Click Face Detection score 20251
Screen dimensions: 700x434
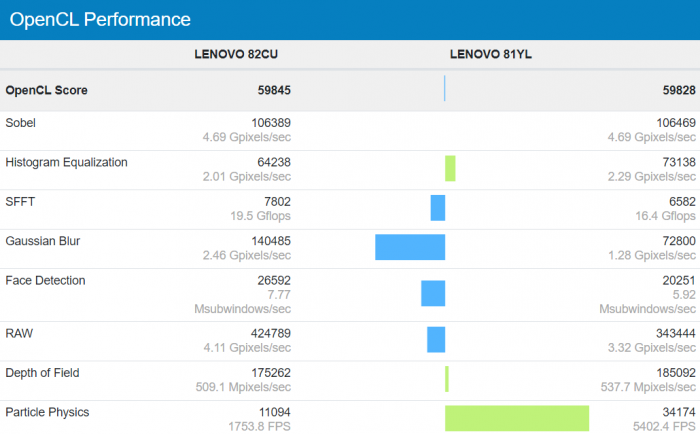679,280
